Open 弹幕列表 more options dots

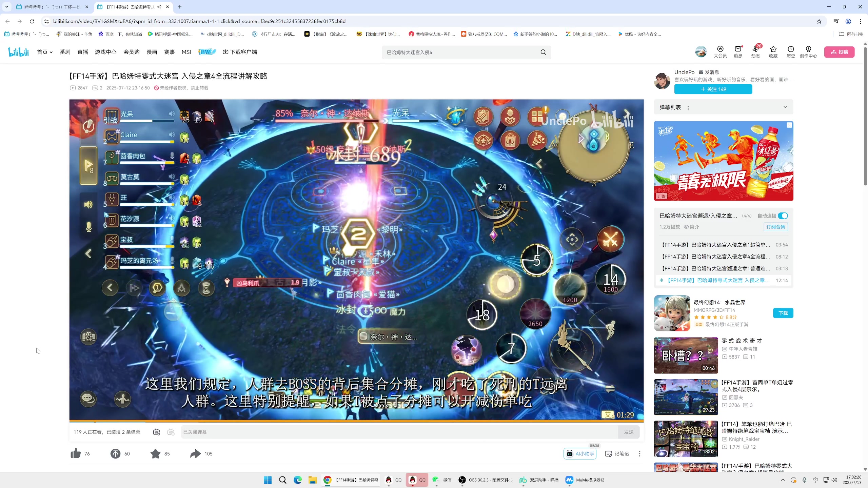point(688,108)
